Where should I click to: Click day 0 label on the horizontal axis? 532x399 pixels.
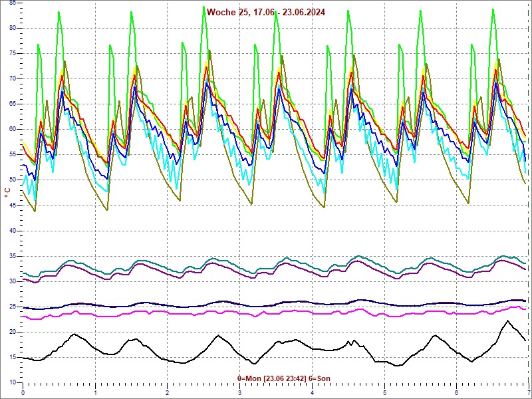pyautogui.click(x=23, y=394)
